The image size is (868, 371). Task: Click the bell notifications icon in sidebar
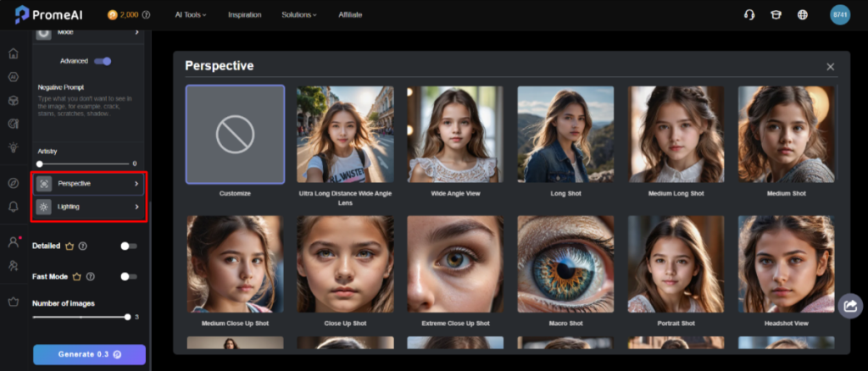tap(13, 206)
